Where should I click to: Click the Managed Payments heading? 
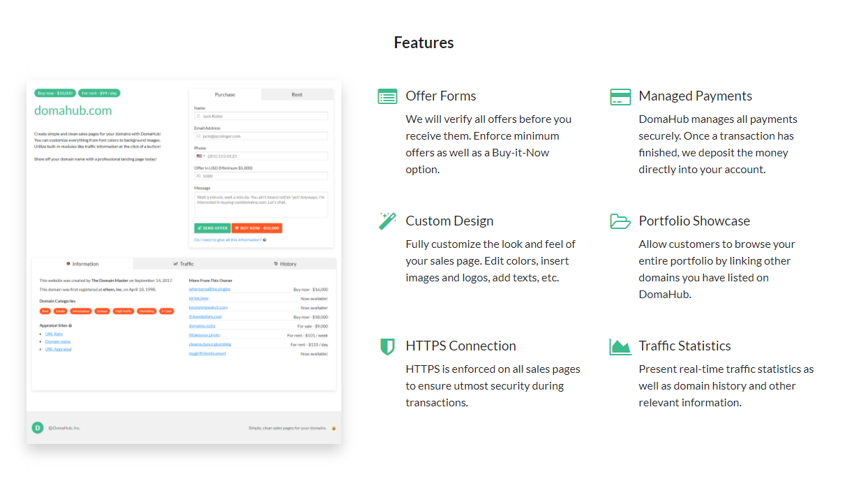[695, 96]
